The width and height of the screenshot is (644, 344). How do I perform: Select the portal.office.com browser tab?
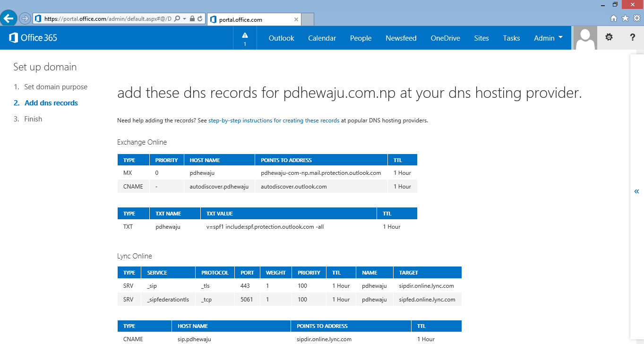click(254, 19)
